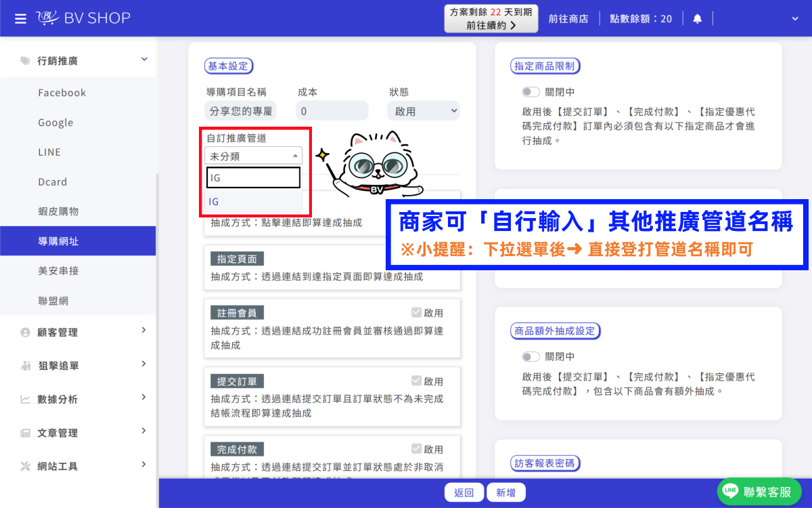The height and width of the screenshot is (508, 812).
Task: Toggle 完成付款 啟用 checkbox
Action: tap(417, 448)
